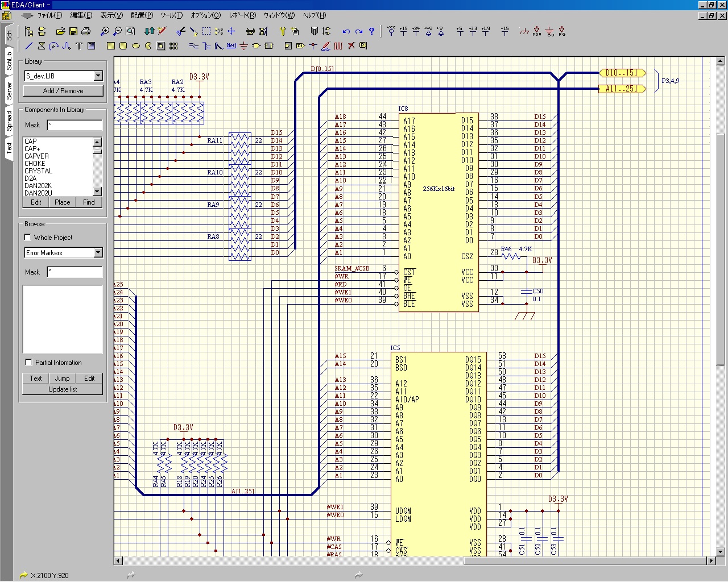Click the zoom to fit document icon
728x582 pixels.
point(130,31)
